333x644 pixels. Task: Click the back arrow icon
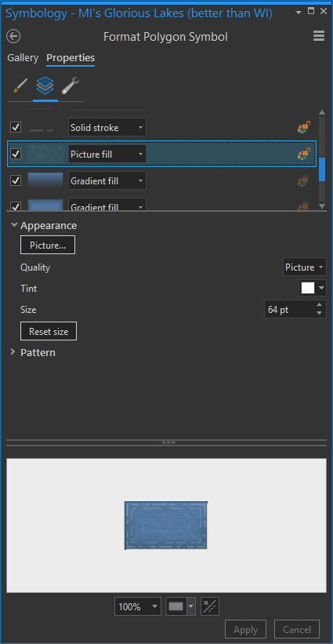[x=13, y=37]
